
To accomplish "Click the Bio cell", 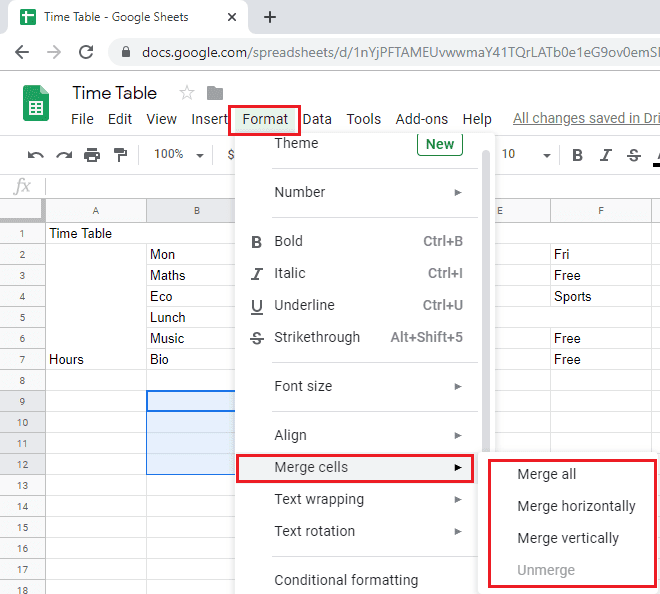I will [x=191, y=360].
